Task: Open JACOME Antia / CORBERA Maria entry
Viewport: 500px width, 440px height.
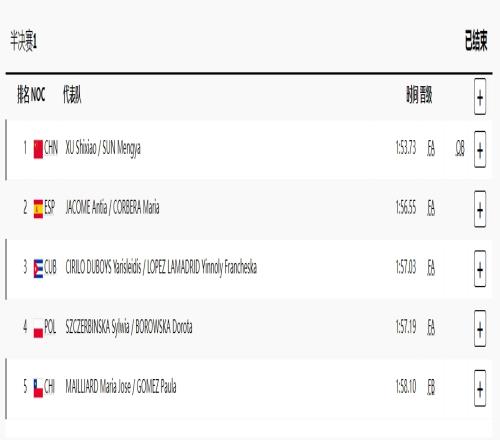Action: point(112,207)
